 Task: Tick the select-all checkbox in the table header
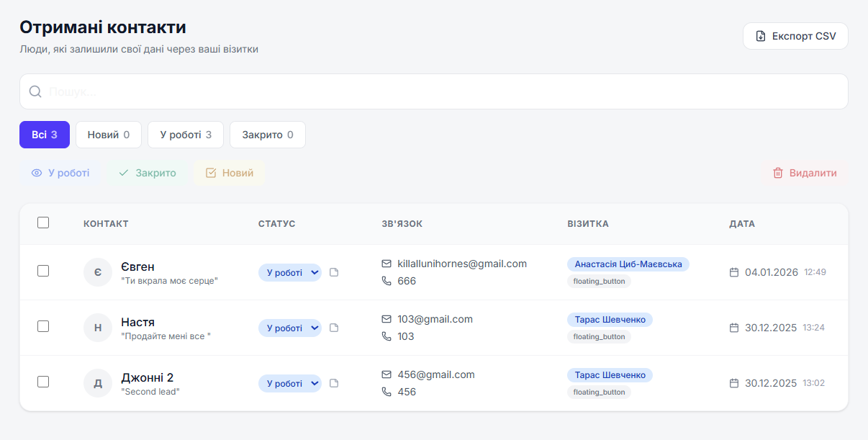coord(43,223)
